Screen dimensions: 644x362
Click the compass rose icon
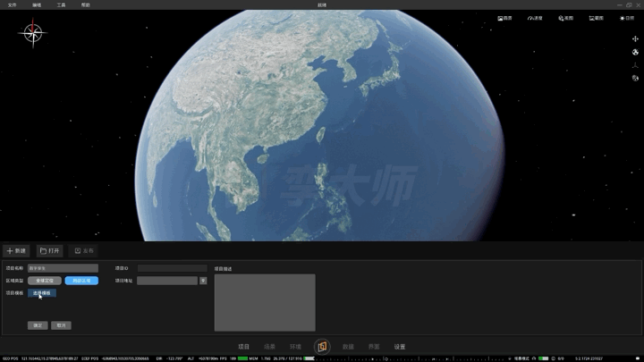pos(32,33)
